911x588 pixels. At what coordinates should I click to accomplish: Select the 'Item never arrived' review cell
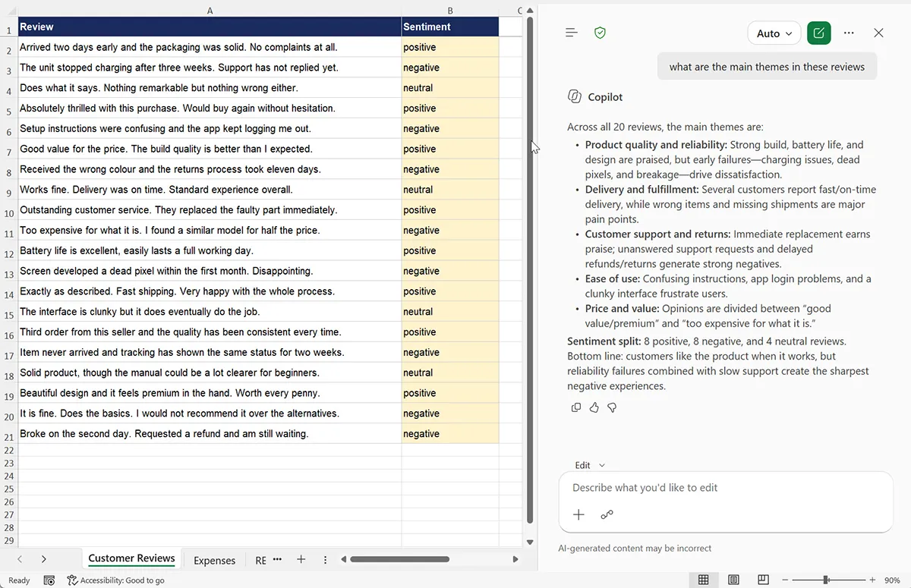click(x=210, y=353)
